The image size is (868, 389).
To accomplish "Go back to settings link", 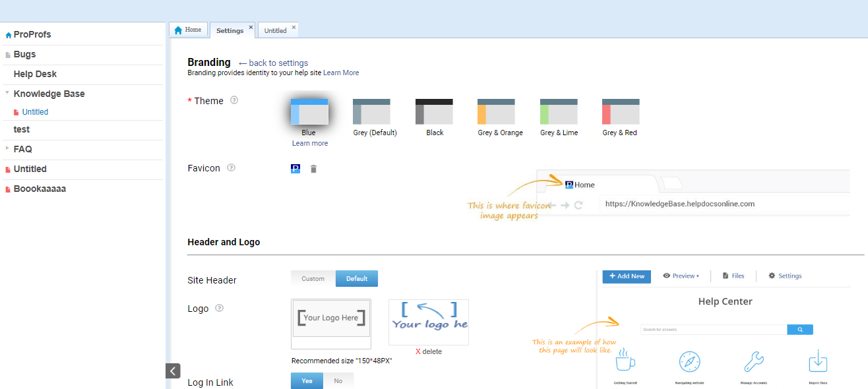I will tap(273, 63).
